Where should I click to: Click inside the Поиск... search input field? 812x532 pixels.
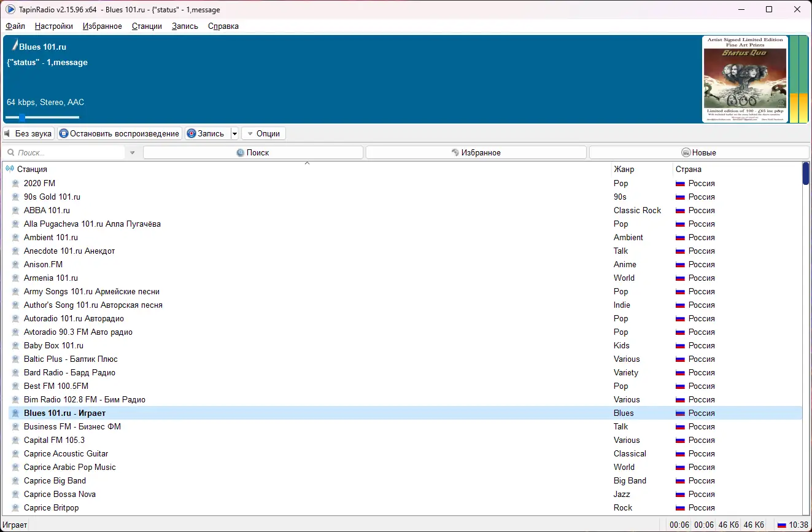[70, 152]
